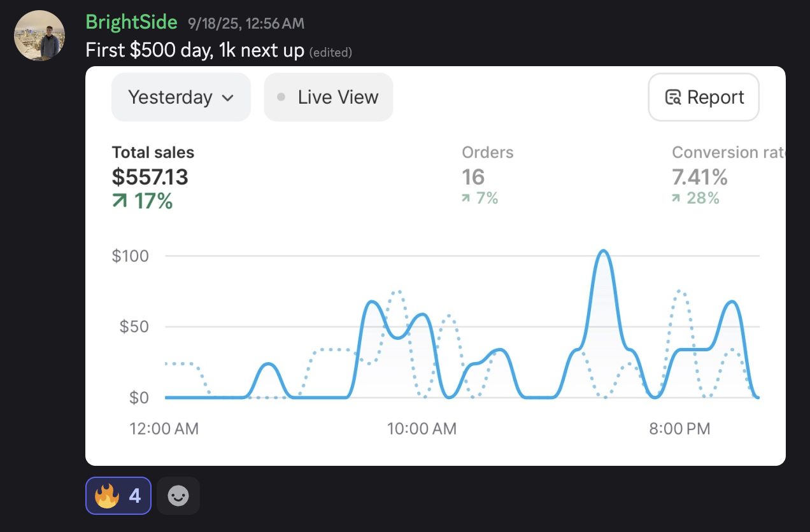The width and height of the screenshot is (810, 532).
Task: Click the chevron next to Yesterday
Action: (x=227, y=98)
